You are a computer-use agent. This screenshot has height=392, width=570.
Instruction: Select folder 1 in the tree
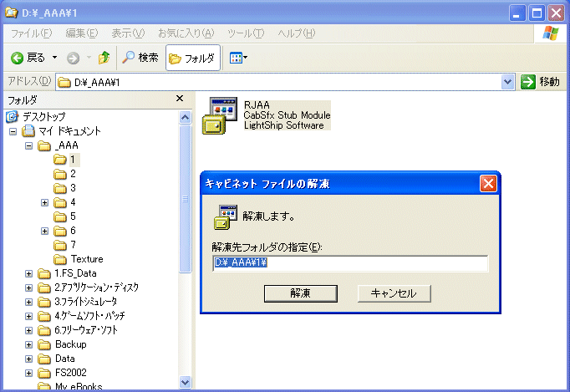[73, 160]
